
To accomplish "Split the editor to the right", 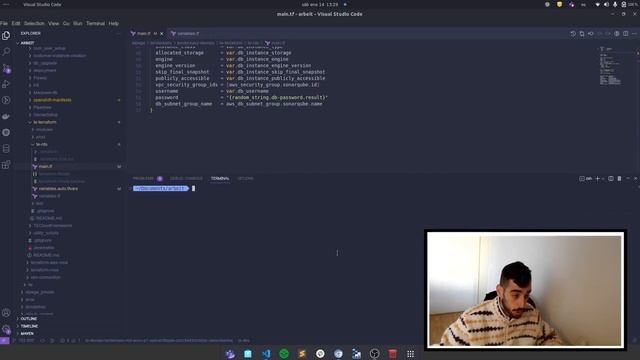I will pos(625,33).
